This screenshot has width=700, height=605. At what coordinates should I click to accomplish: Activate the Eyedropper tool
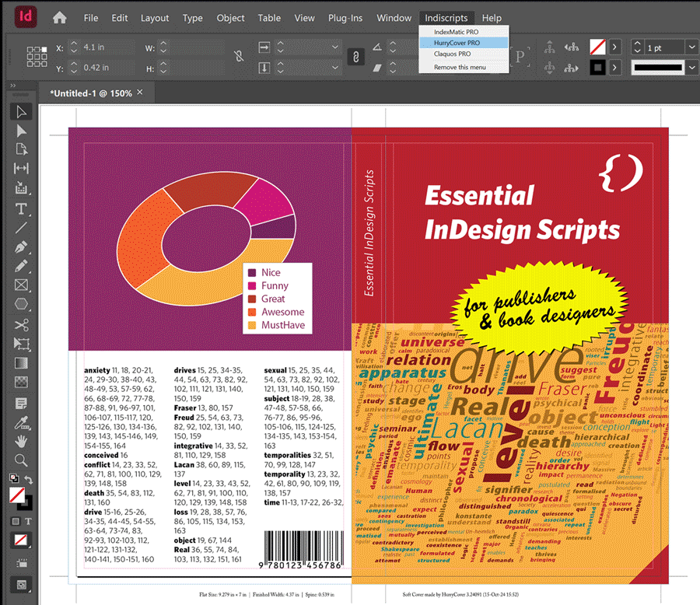tap(21, 421)
